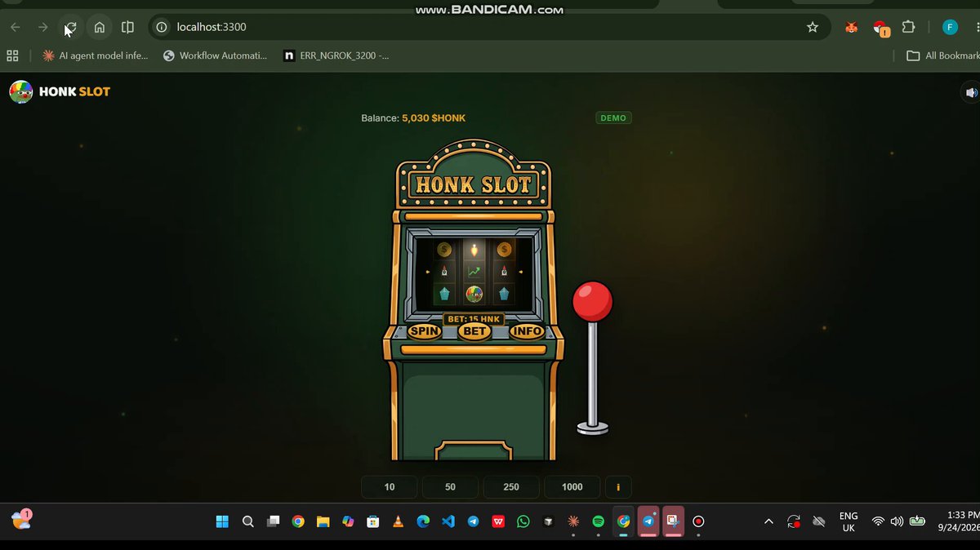The image size is (980, 550).
Task: Open the MetaMask fox extension
Action: [852, 27]
